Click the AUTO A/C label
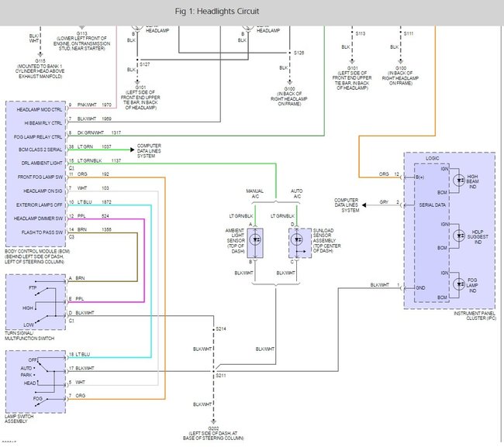The height and width of the screenshot is (447, 504). click(297, 194)
